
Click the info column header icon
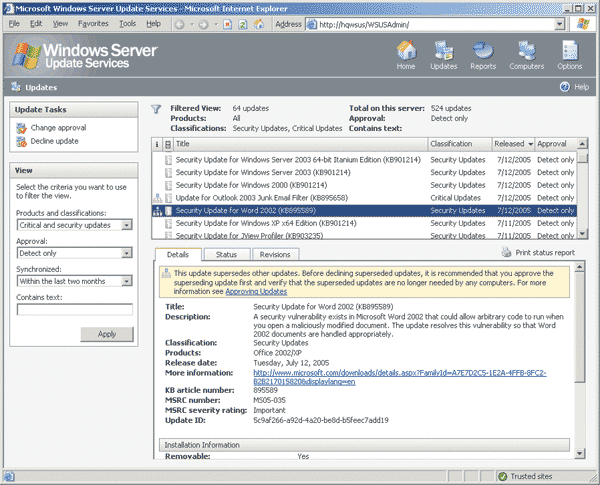[x=157, y=144]
